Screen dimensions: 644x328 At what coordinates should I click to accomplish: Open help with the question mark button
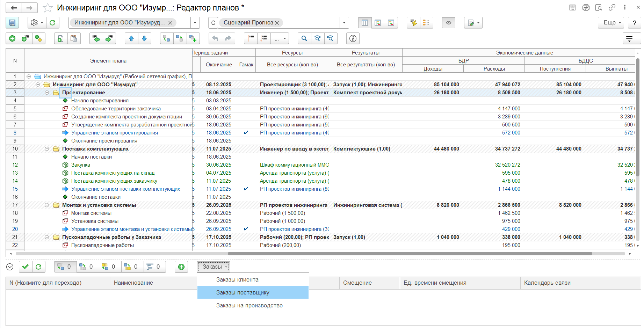[x=635, y=23]
